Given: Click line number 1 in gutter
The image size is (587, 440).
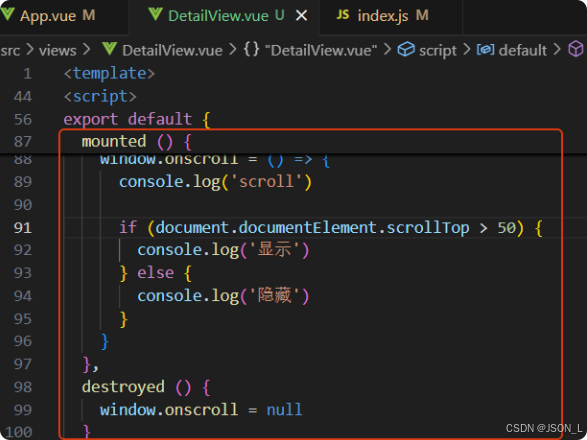Looking at the screenshot, I should (x=27, y=73).
